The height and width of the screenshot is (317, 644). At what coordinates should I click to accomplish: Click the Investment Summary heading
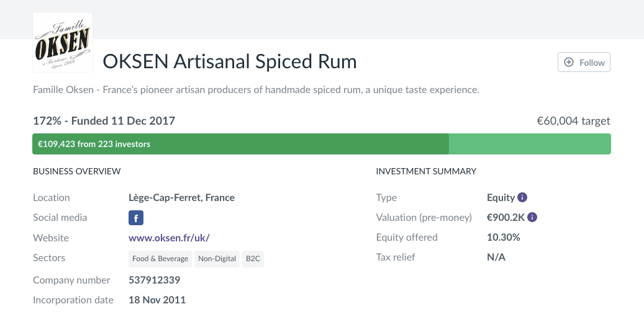click(x=426, y=171)
